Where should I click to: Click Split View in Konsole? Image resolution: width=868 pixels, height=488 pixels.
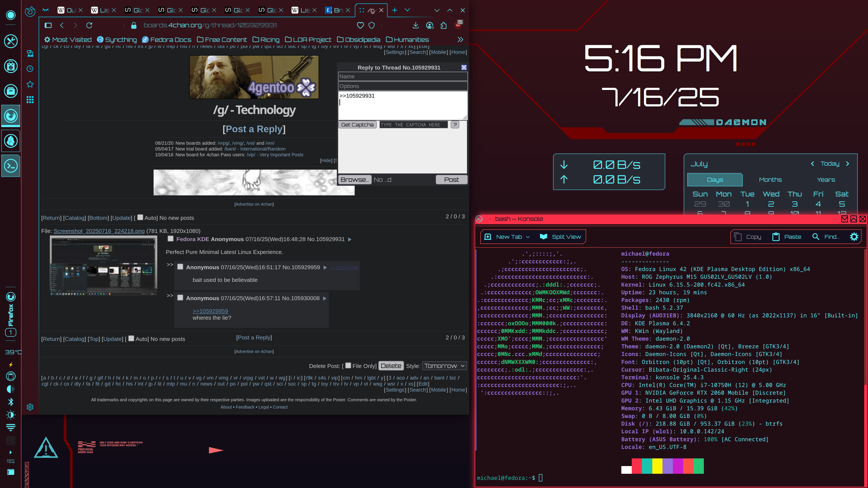coord(560,237)
